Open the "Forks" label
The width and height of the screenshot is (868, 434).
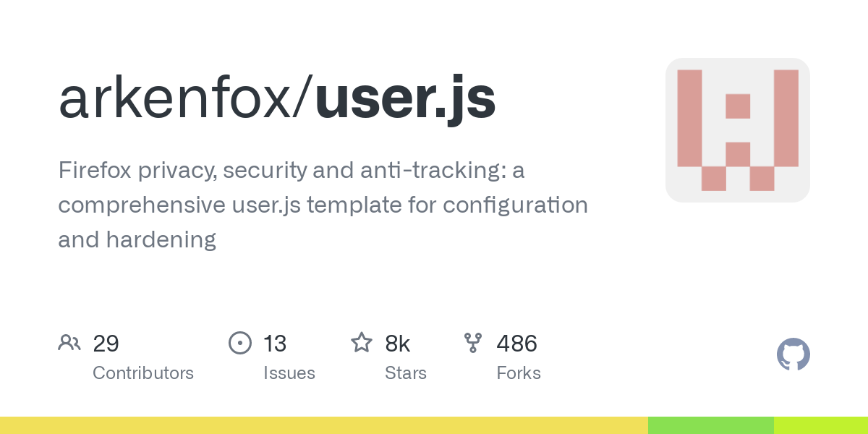pos(519,373)
